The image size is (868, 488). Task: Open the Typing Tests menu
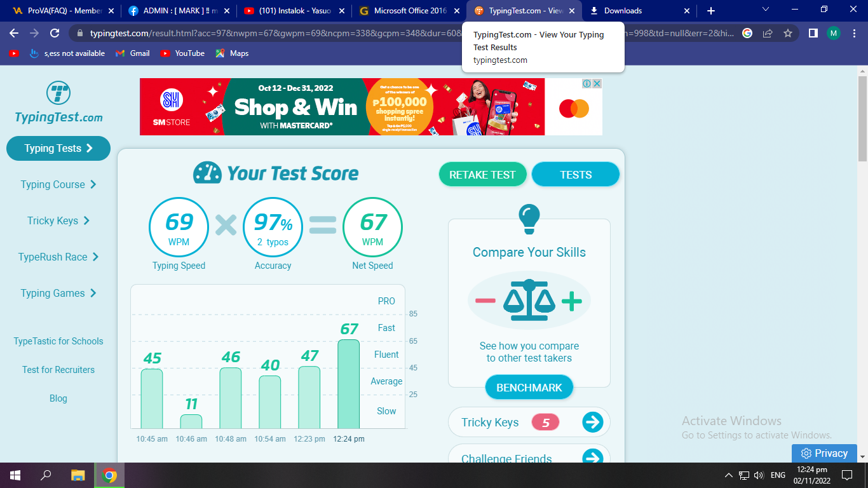58,148
